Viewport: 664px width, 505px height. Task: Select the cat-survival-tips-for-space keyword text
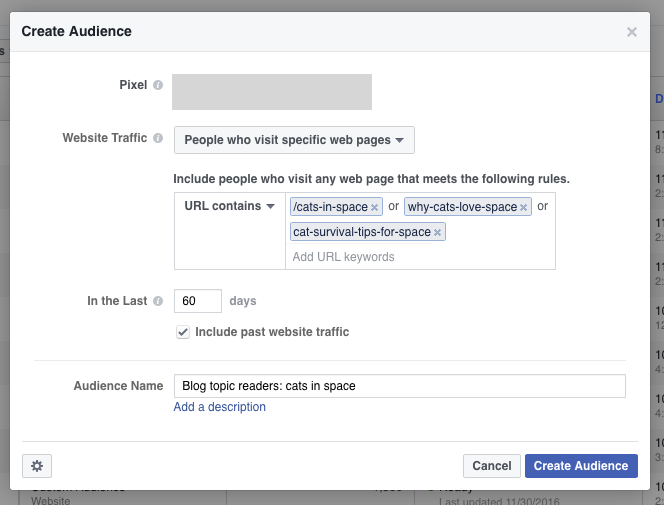pyautogui.click(x=362, y=232)
